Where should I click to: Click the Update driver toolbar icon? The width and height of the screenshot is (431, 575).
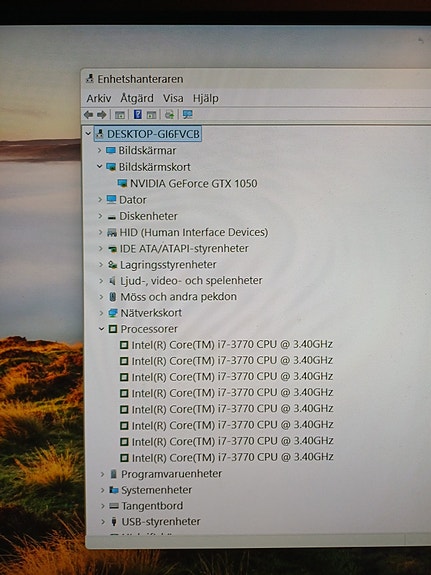[x=169, y=115]
